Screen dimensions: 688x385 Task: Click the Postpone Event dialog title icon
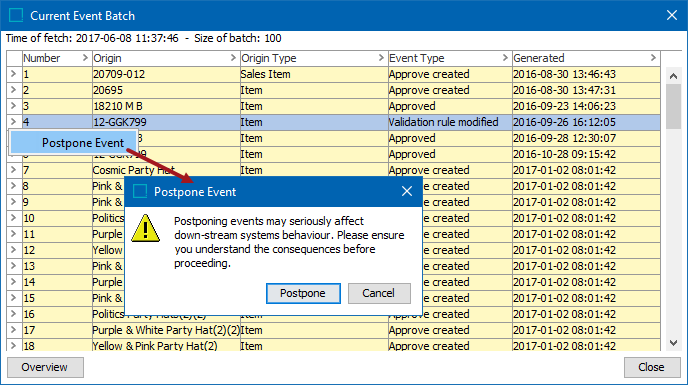coord(140,191)
